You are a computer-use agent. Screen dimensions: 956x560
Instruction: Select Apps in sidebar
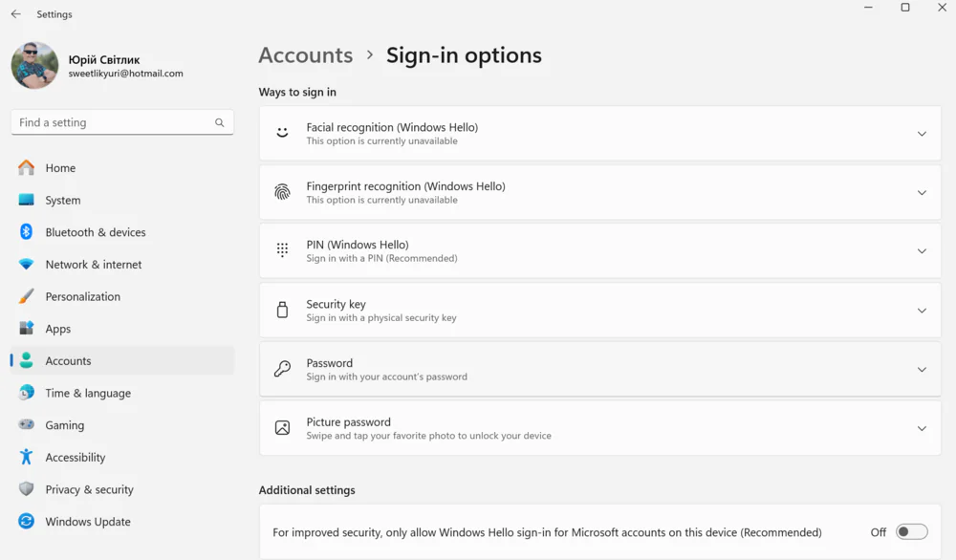pos(122,329)
